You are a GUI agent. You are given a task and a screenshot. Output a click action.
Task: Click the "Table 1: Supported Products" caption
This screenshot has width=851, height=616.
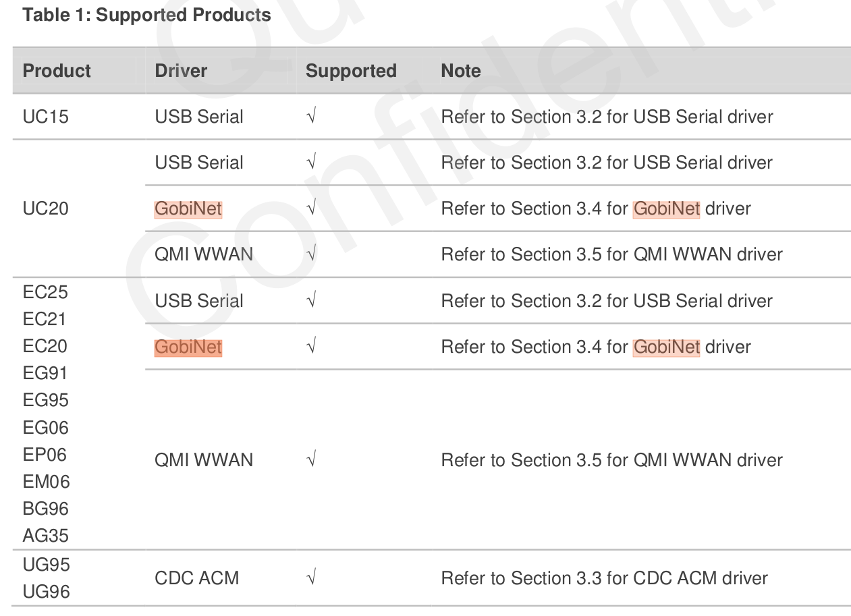pos(146,15)
